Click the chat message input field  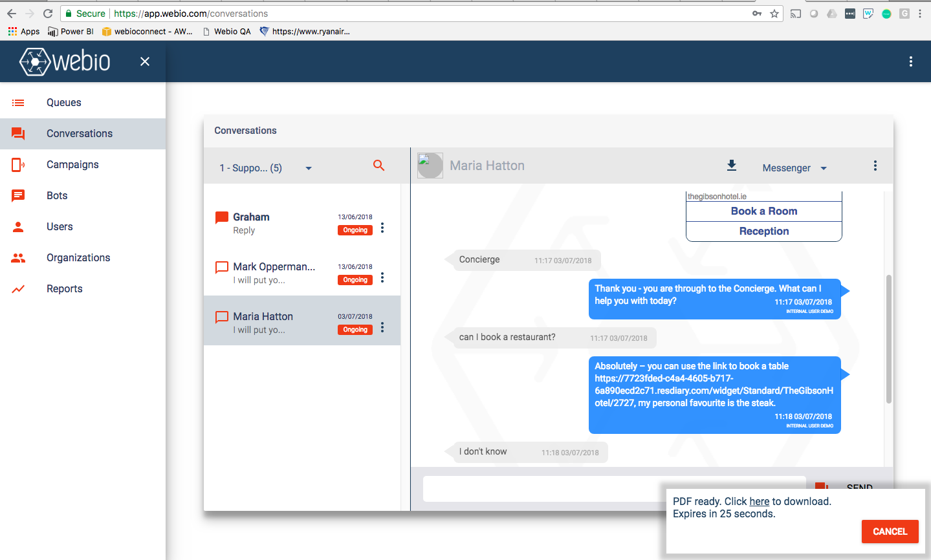click(613, 489)
